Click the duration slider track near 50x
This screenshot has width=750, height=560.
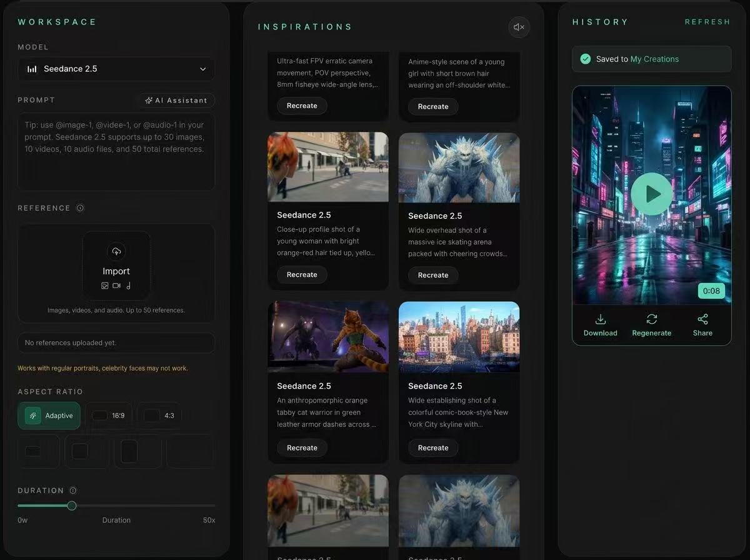point(210,506)
